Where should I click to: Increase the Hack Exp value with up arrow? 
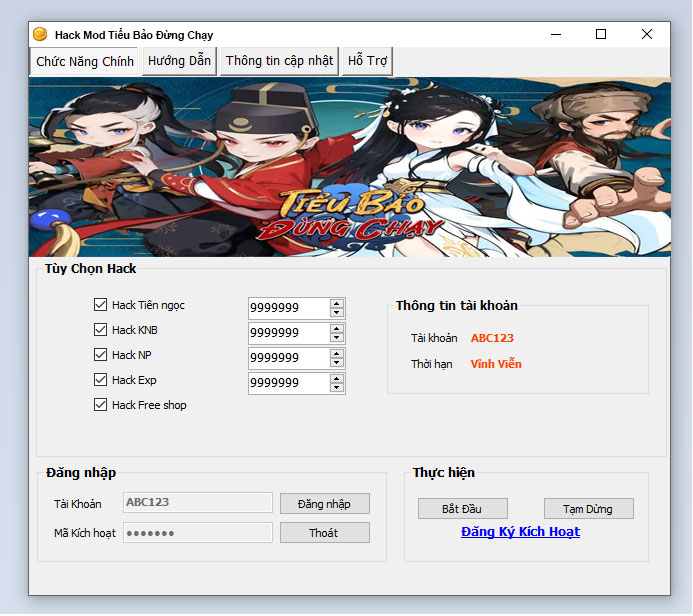(x=337, y=379)
